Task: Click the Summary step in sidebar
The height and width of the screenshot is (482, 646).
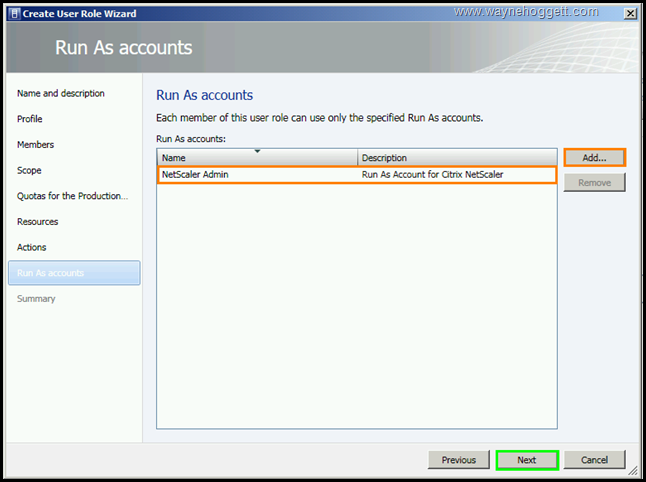Action: click(37, 299)
